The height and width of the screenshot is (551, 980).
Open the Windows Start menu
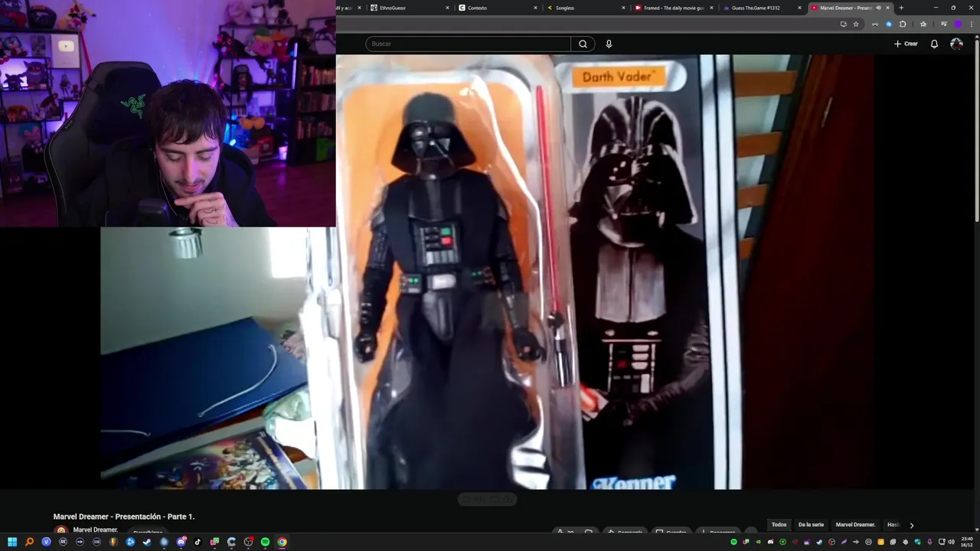click(12, 542)
